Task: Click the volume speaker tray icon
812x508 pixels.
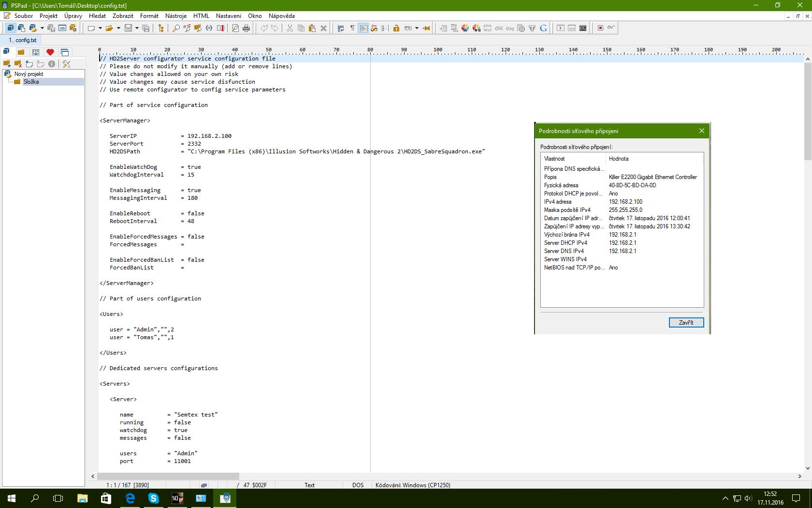Action: [748, 498]
